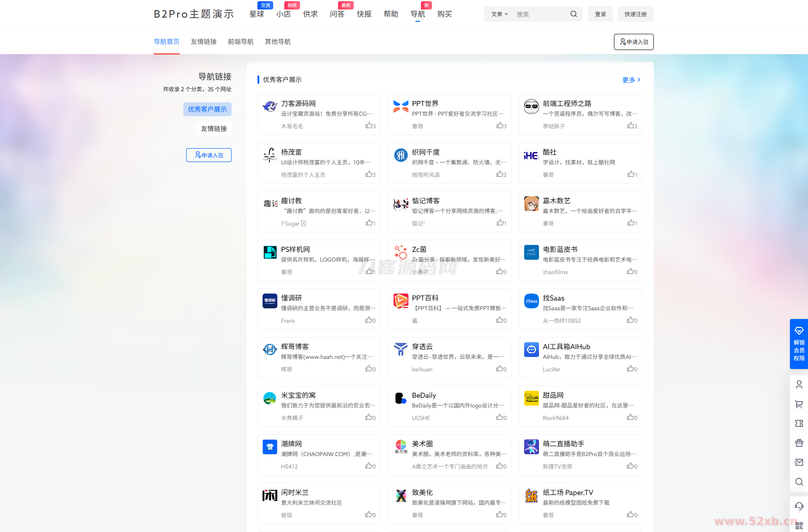Click the search magnifier icon in top bar
808x532 pixels.
click(573, 14)
